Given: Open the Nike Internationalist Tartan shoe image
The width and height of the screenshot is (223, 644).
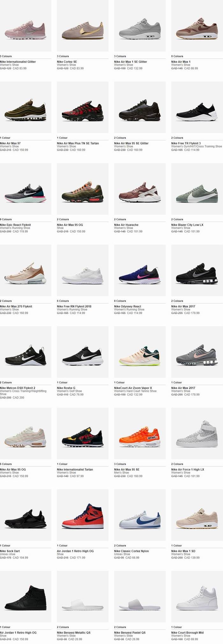Looking at the screenshot, I should tap(83, 434).
